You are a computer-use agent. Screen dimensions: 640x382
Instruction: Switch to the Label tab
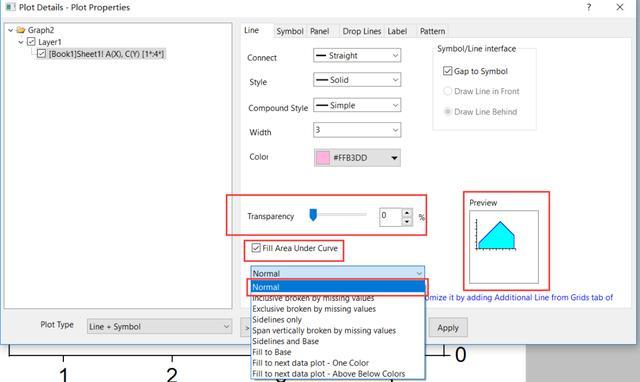click(x=397, y=31)
